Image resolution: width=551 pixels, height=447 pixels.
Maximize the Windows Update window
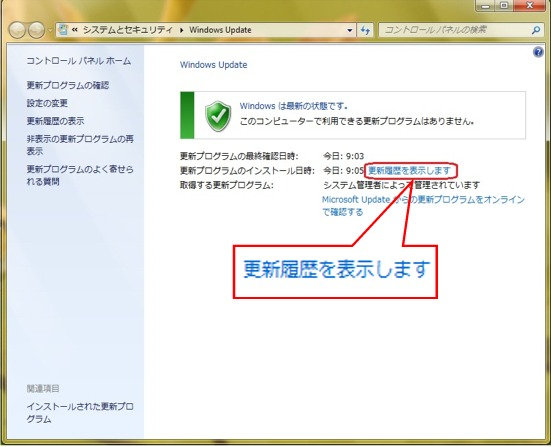[x=504, y=6]
